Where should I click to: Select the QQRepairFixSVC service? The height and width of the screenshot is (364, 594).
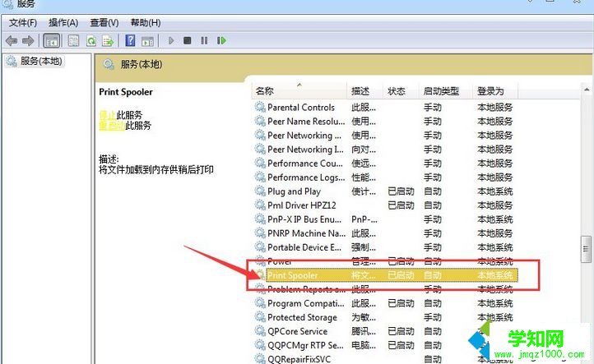[385, 359]
